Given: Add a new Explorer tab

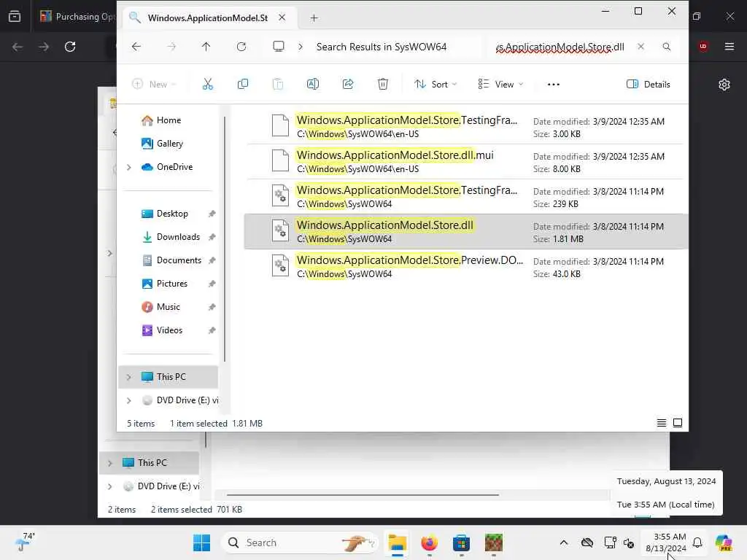Looking at the screenshot, I should point(314,18).
